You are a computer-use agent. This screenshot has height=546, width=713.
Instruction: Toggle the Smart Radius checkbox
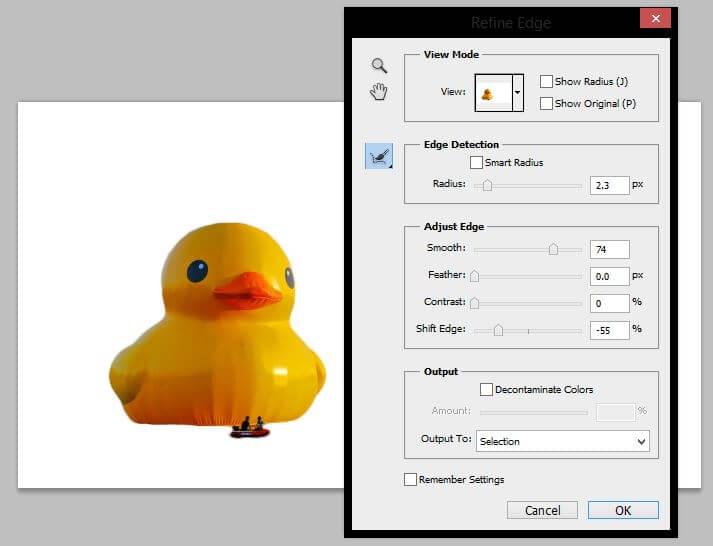[x=476, y=162]
